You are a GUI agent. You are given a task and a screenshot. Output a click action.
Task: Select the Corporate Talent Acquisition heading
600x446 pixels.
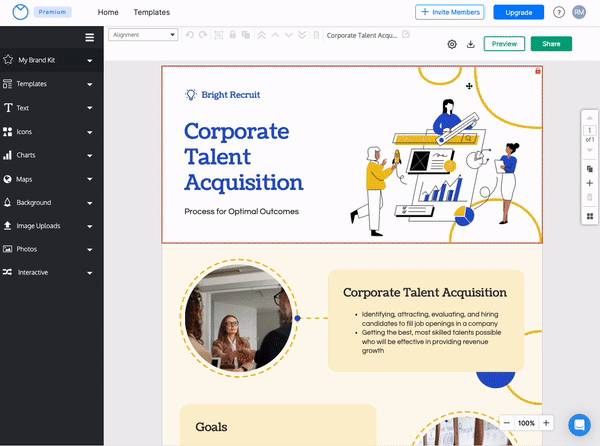[244, 157]
